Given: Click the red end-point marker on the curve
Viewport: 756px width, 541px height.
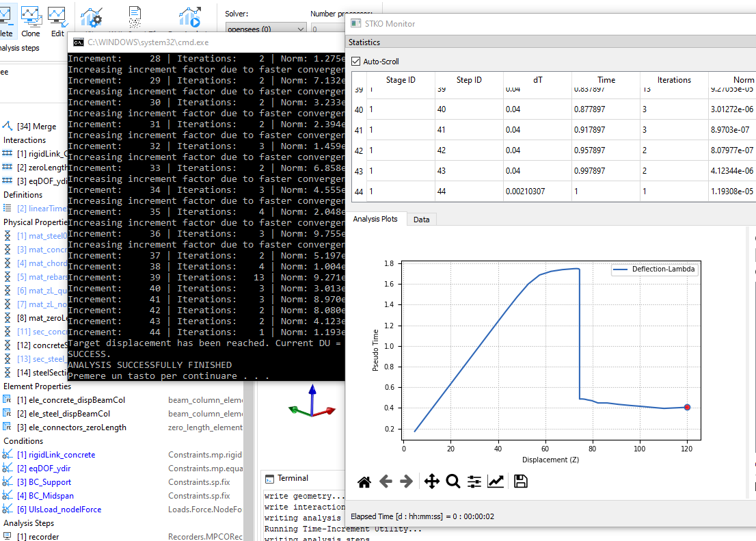Looking at the screenshot, I should [x=687, y=408].
